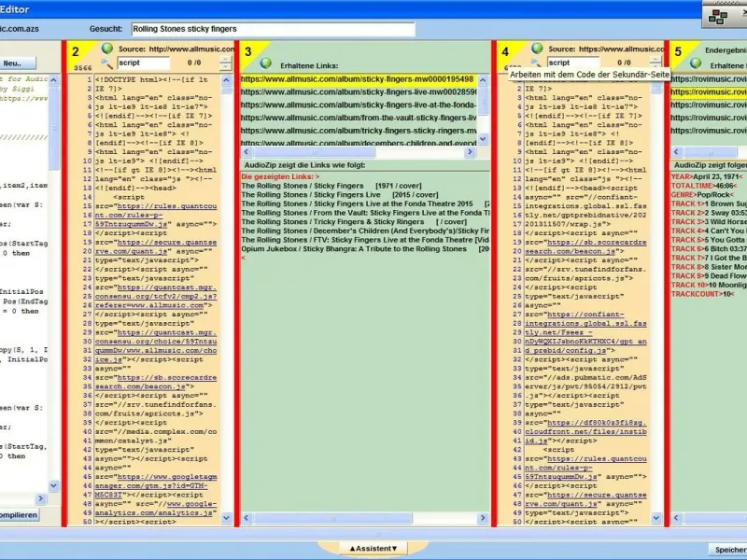
Task: Click the Speichern button
Action: point(728,550)
